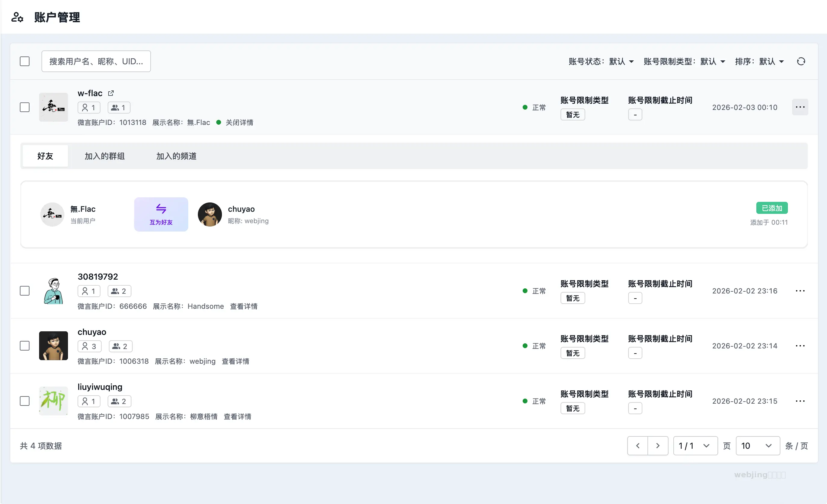
Task: Open the items-per-page dropdown showing 10
Action: tap(758, 446)
